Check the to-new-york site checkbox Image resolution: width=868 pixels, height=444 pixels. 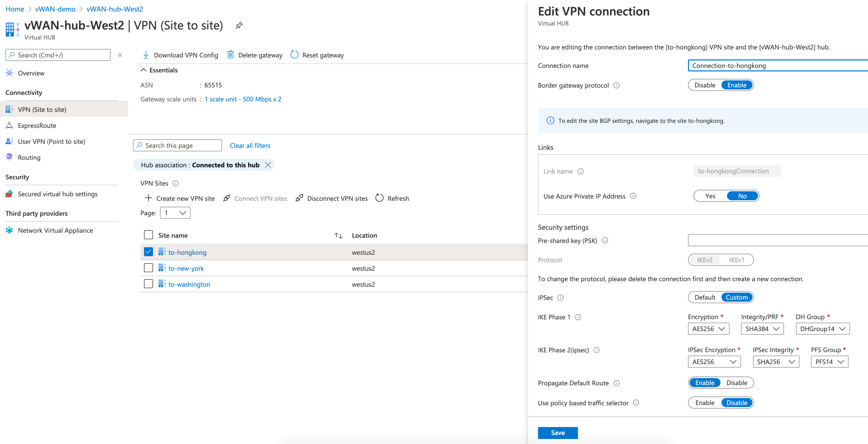(148, 268)
